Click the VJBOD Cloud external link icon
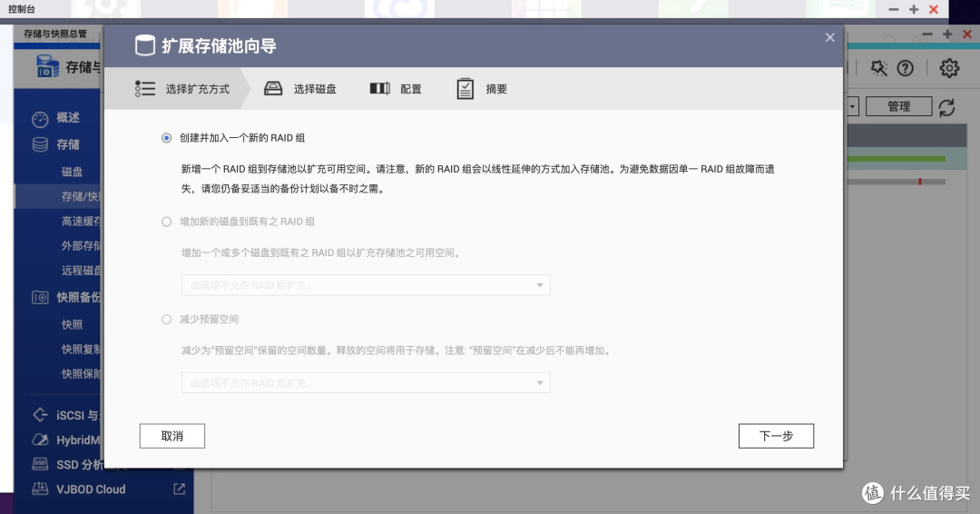 [180, 489]
